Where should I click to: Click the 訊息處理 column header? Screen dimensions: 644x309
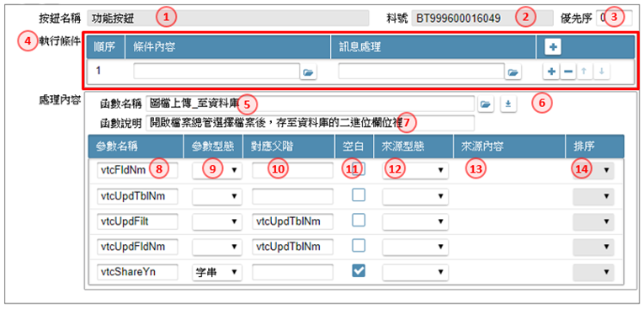tap(434, 47)
